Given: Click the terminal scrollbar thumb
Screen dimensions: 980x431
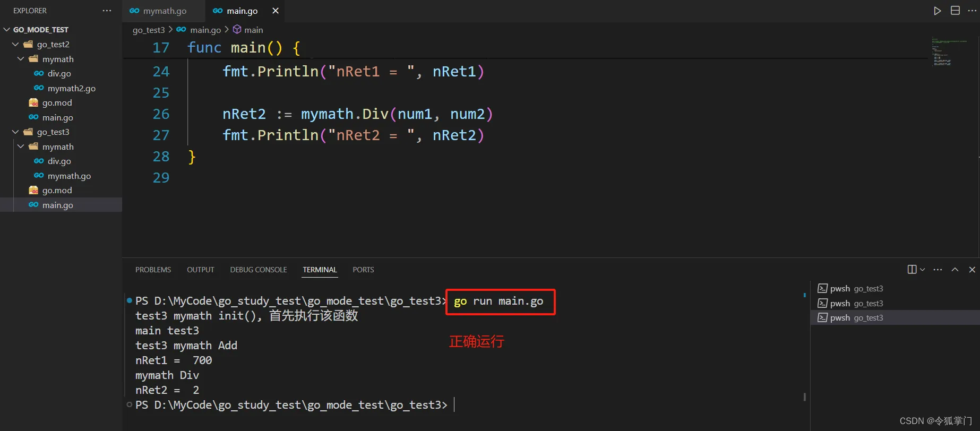Looking at the screenshot, I should tap(805, 396).
